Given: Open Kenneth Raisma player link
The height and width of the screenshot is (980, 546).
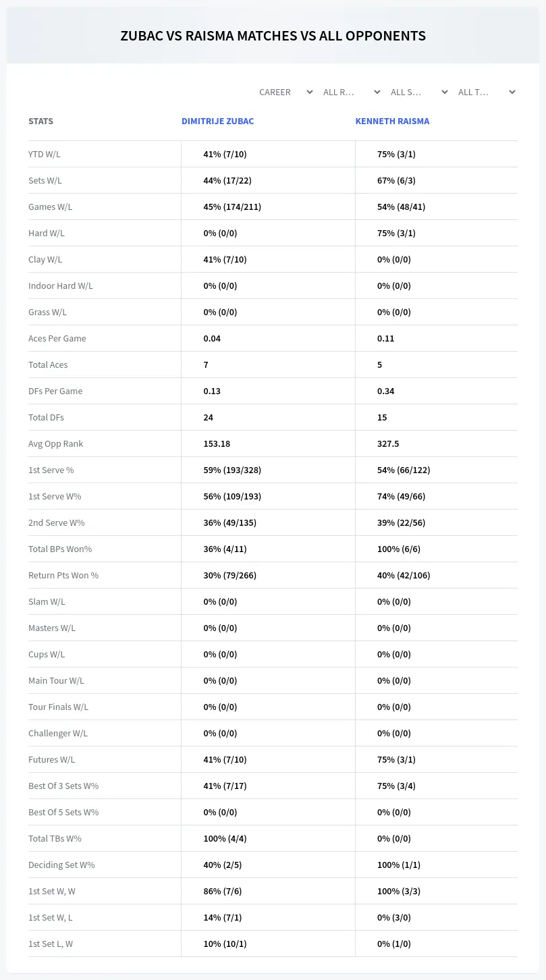Looking at the screenshot, I should [392, 121].
